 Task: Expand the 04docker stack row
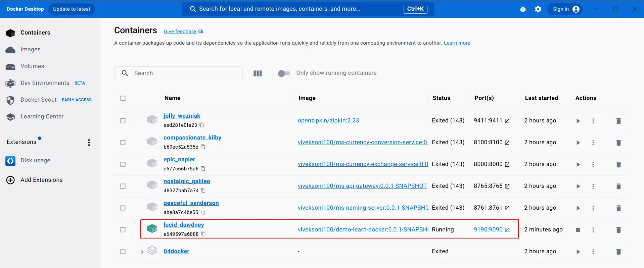[142, 252]
